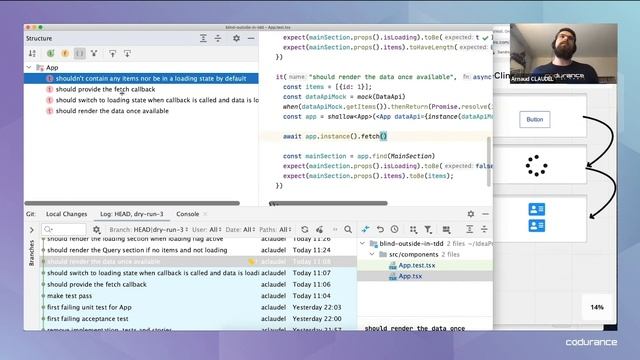Click the group by icon in commit details
This screenshot has height=360, width=640.
point(413,229)
